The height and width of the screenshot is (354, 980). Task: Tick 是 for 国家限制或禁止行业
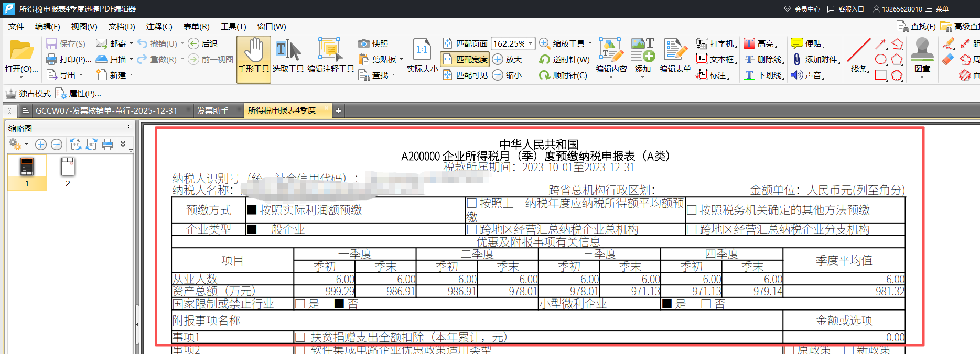(x=300, y=304)
